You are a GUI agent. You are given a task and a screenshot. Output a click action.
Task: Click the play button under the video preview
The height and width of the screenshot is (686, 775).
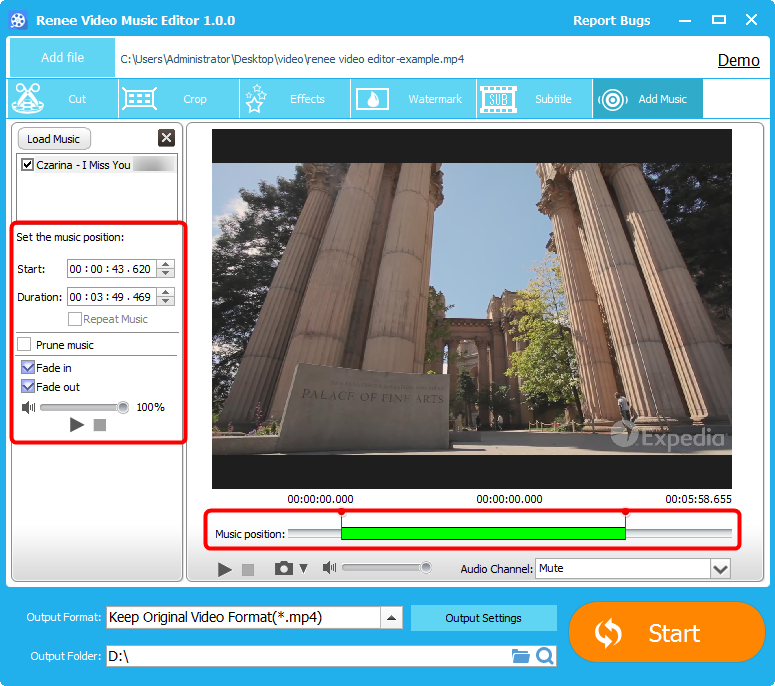(225, 569)
